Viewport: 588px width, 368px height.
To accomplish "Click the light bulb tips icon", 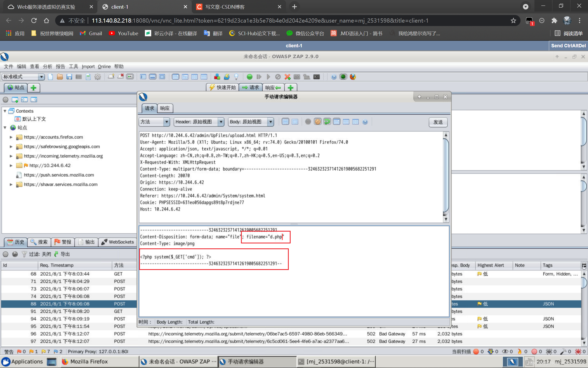I will pos(236,77).
